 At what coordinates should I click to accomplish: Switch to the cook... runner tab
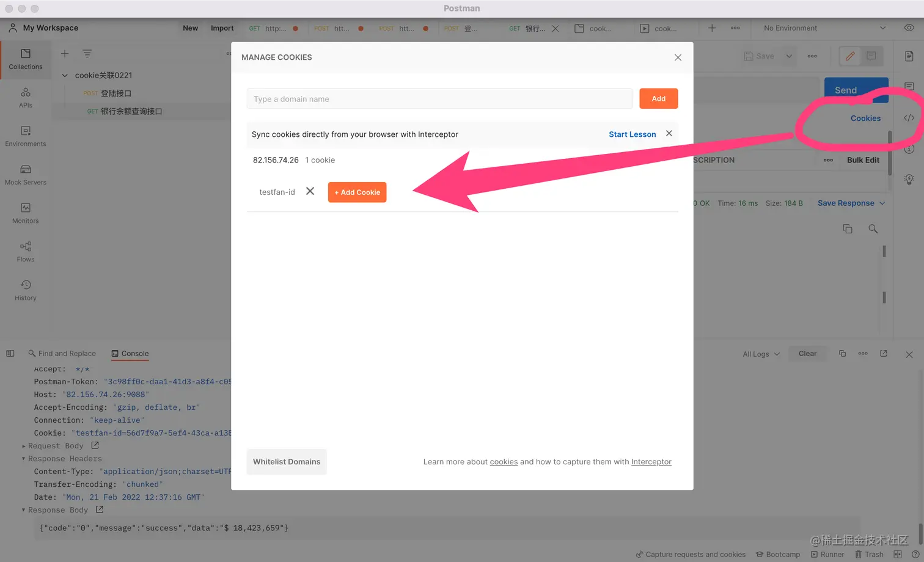658,28
